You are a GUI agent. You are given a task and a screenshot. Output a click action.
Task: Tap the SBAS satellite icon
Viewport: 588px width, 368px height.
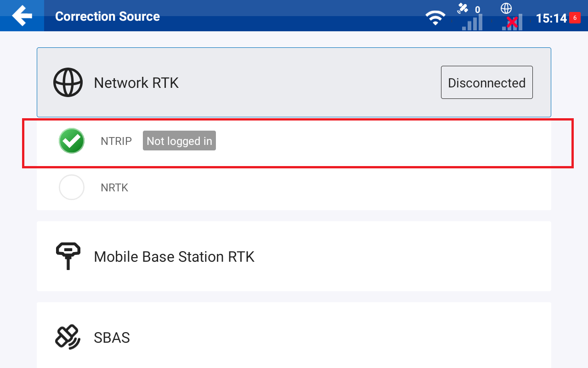(x=68, y=337)
